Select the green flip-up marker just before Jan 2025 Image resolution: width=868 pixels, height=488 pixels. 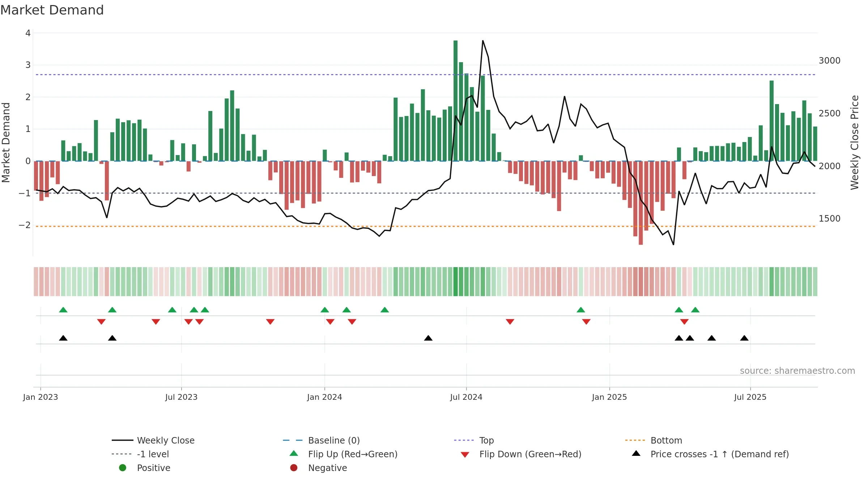pos(581,309)
